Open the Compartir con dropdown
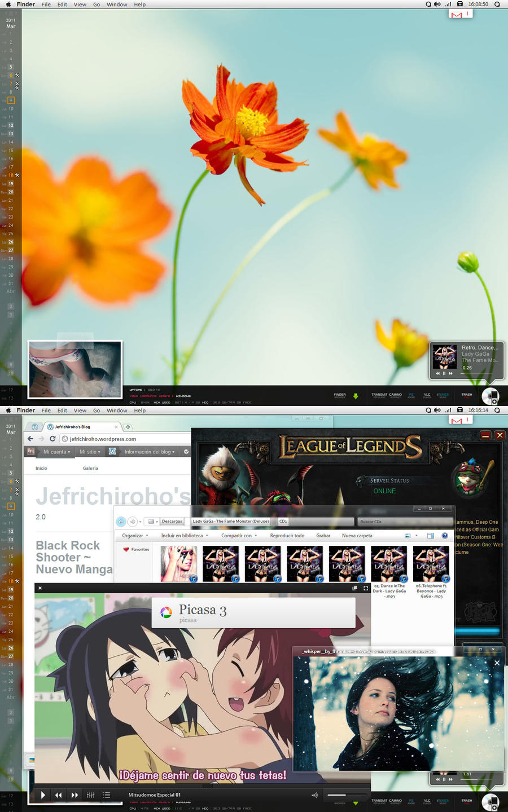 pos(239,536)
